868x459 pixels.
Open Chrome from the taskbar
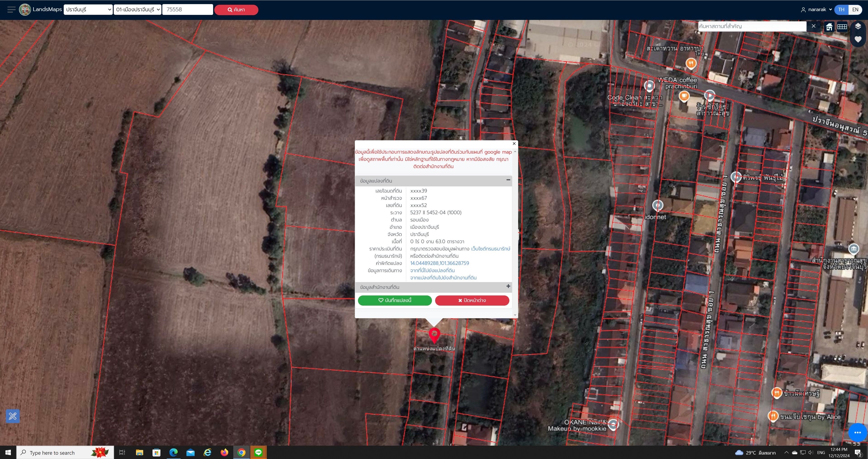242,452
